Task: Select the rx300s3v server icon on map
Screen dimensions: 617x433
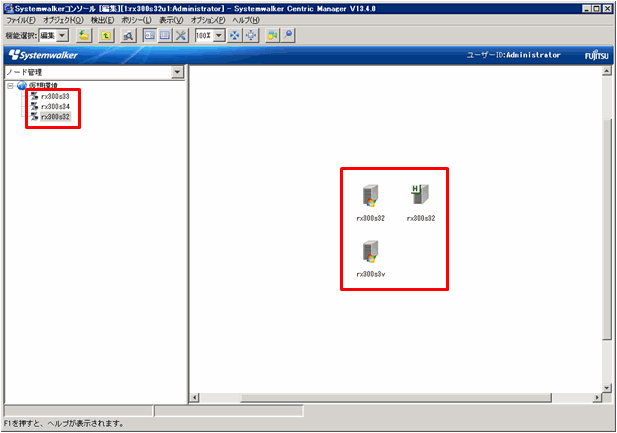Action: 370,251
